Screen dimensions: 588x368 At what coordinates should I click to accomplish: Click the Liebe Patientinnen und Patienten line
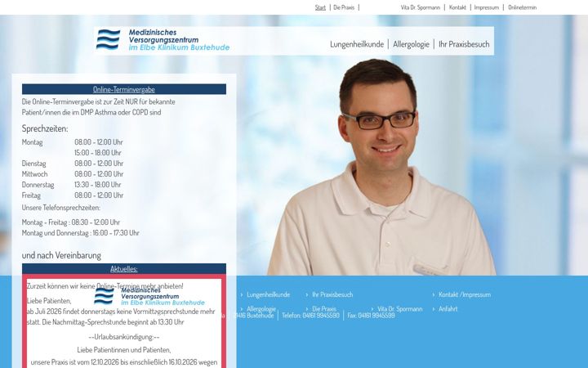(124, 350)
